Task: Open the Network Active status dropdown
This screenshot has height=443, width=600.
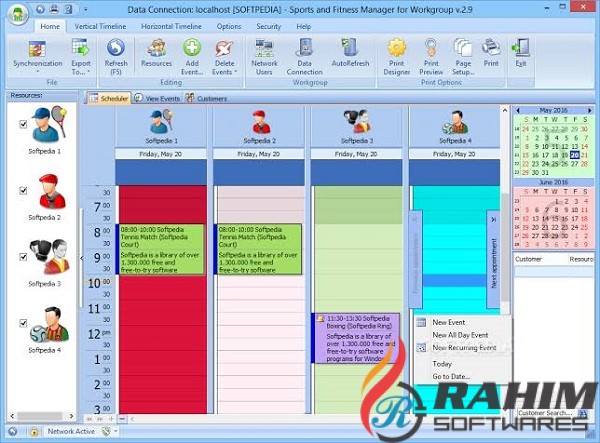Action: [116, 432]
